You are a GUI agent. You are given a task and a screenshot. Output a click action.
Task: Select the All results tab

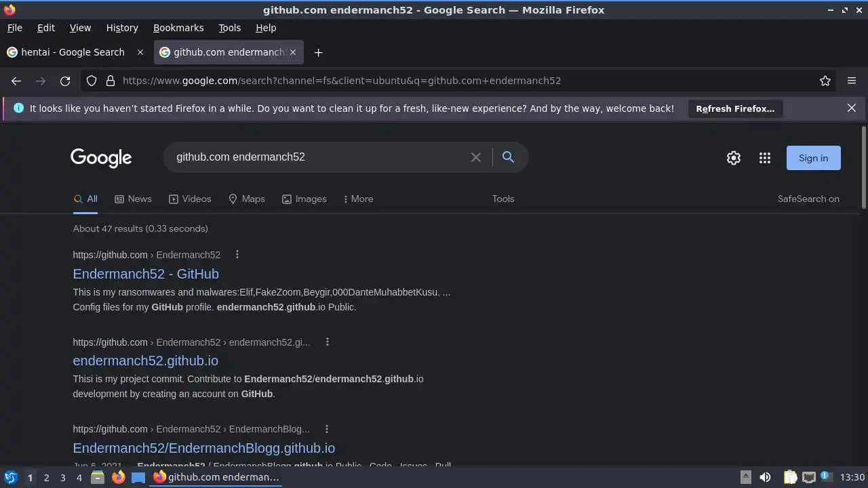tap(85, 199)
